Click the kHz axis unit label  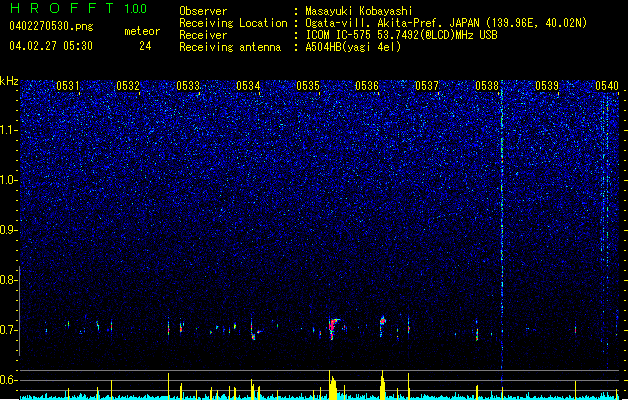(9, 81)
